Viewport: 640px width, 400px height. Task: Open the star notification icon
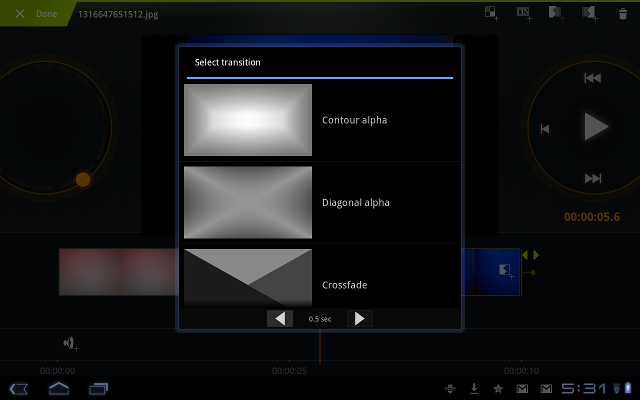click(x=498, y=389)
